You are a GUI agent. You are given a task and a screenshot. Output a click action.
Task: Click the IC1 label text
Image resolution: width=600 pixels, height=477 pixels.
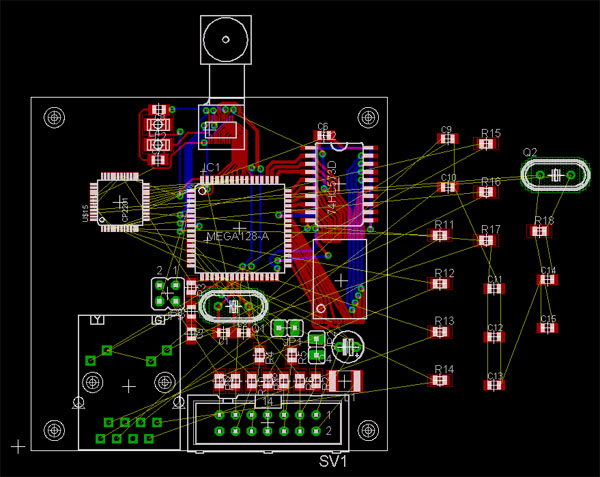pyautogui.click(x=211, y=168)
